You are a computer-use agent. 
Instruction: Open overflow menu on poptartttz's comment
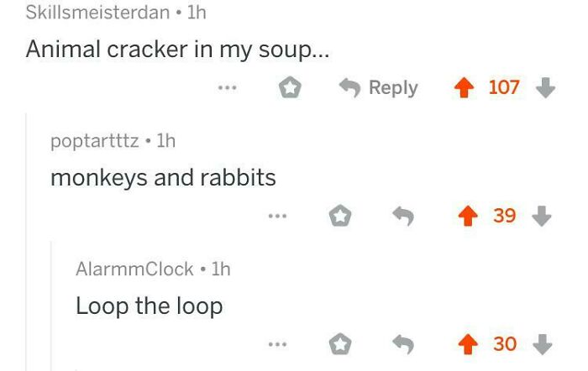277,216
